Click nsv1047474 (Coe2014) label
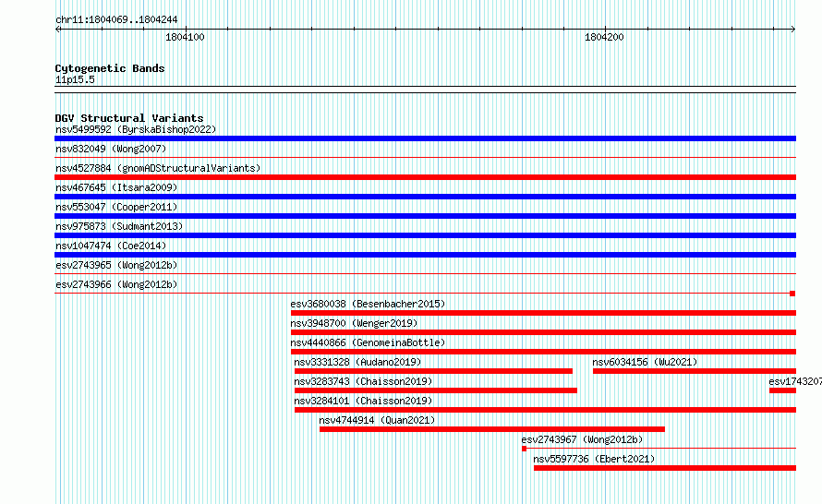The image size is (822, 504). [x=111, y=246]
